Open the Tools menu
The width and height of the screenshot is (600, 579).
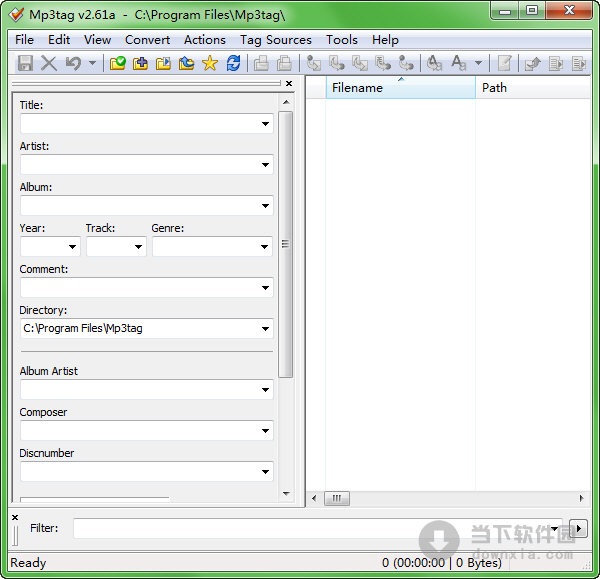[342, 40]
